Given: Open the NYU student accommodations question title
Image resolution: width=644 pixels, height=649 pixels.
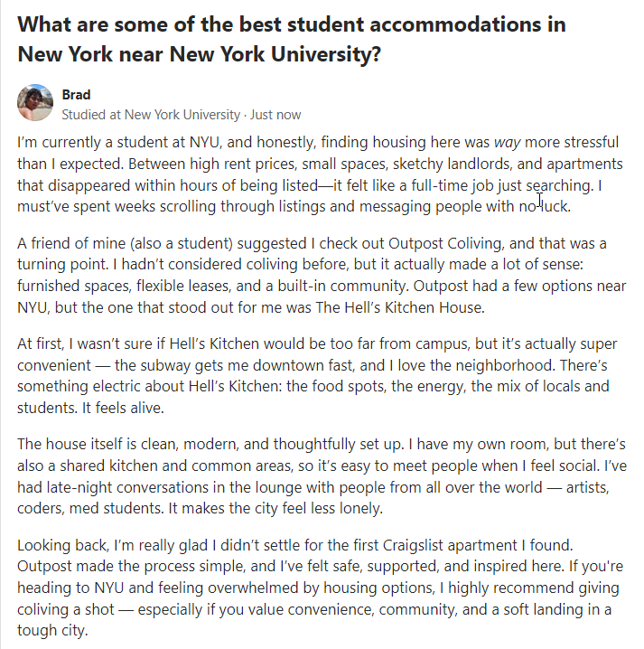Looking at the screenshot, I should click(291, 38).
